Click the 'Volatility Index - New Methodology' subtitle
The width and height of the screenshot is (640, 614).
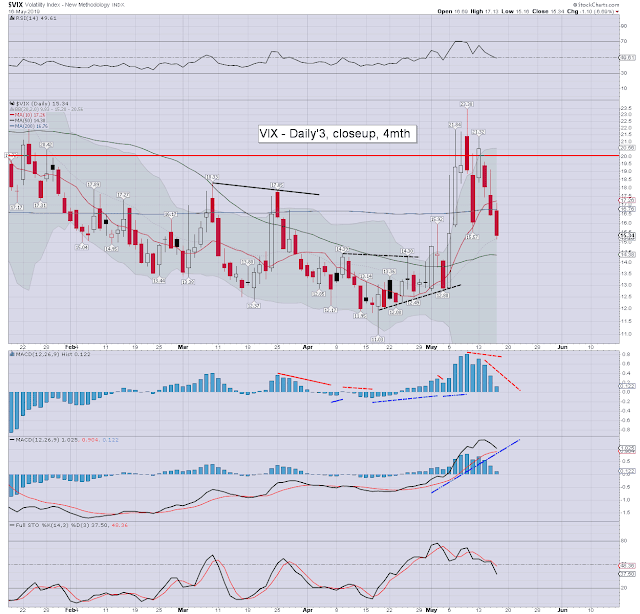click(69, 5)
